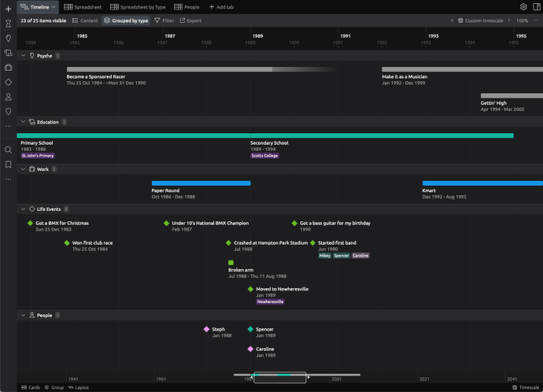Select the Paper Round timeline bar
Image resolution: width=543 pixels, height=392 pixels.
(201, 183)
